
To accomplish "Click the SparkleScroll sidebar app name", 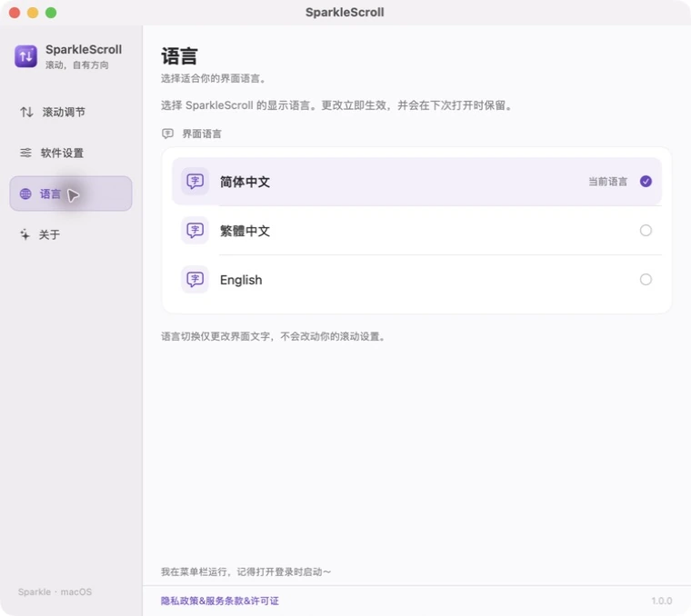I will (84, 49).
